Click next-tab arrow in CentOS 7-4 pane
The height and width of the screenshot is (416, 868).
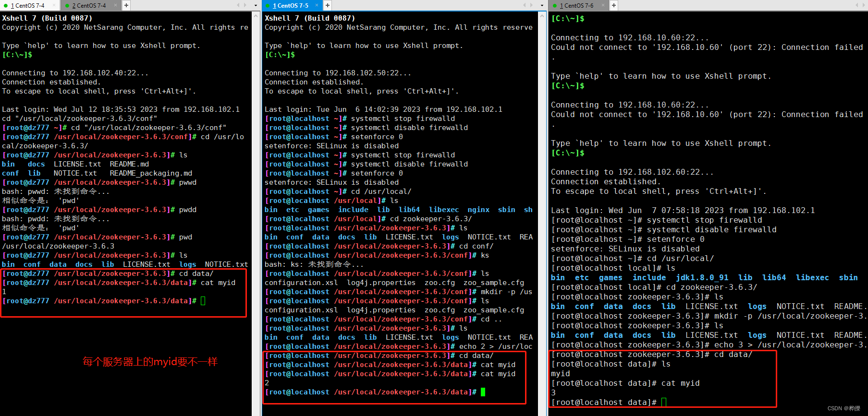(x=245, y=5)
